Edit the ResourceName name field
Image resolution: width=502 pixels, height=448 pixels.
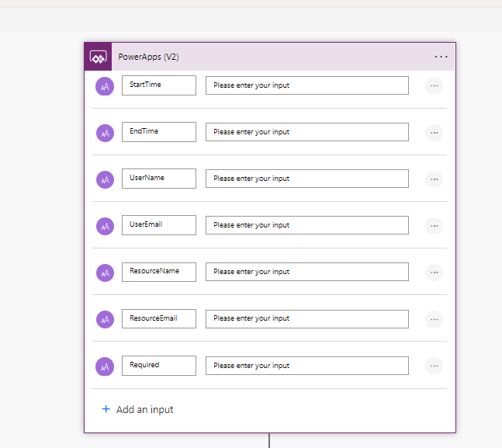pos(159,272)
